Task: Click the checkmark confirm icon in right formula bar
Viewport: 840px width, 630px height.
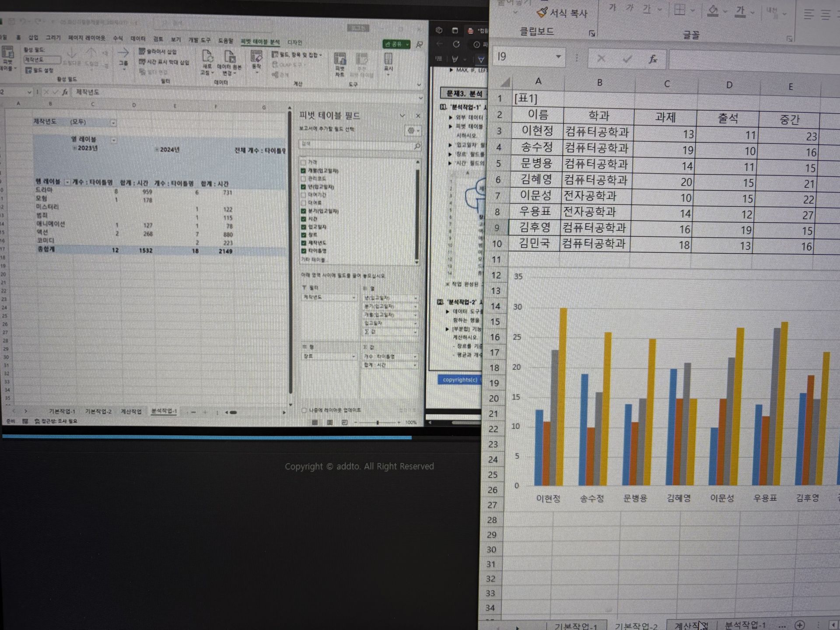Action: click(x=627, y=59)
